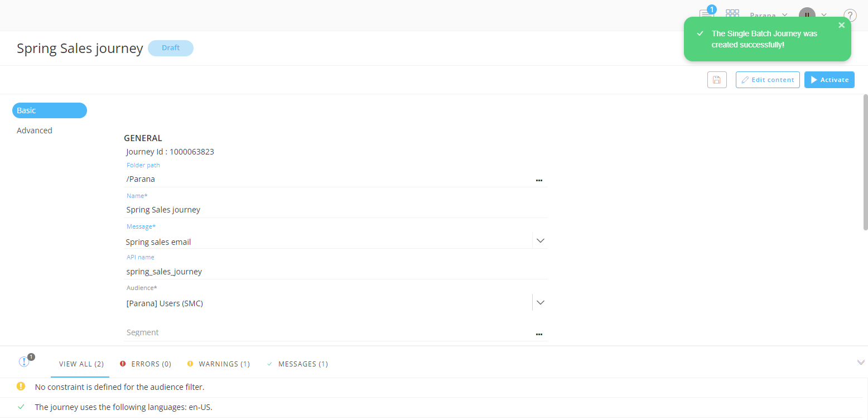Click the Edit content button
Viewport: 868px width, 420px height.
(x=768, y=80)
